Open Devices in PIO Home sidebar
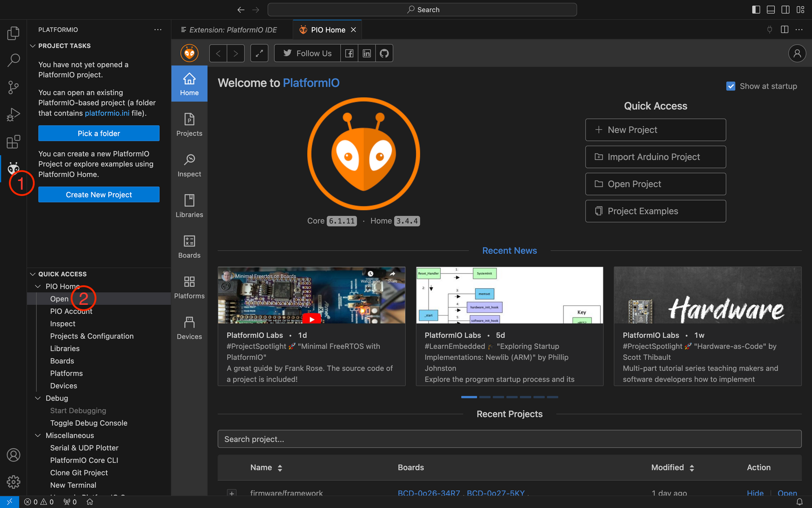Viewport: 812px width, 508px height. [189, 328]
